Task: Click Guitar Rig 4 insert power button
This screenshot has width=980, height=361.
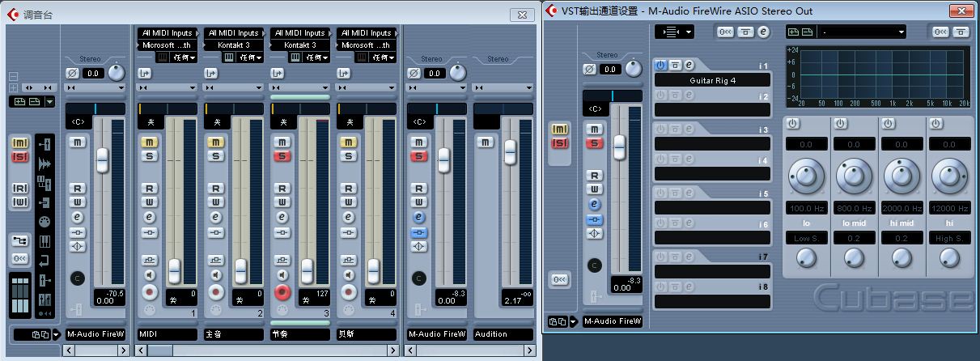Action: (x=660, y=65)
